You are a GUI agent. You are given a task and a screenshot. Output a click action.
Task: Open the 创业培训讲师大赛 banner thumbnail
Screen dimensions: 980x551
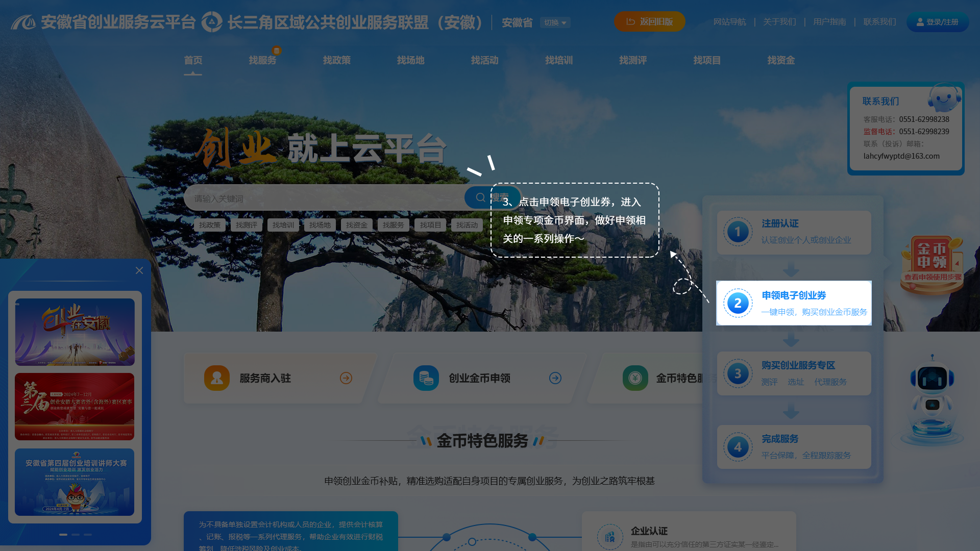[75, 482]
